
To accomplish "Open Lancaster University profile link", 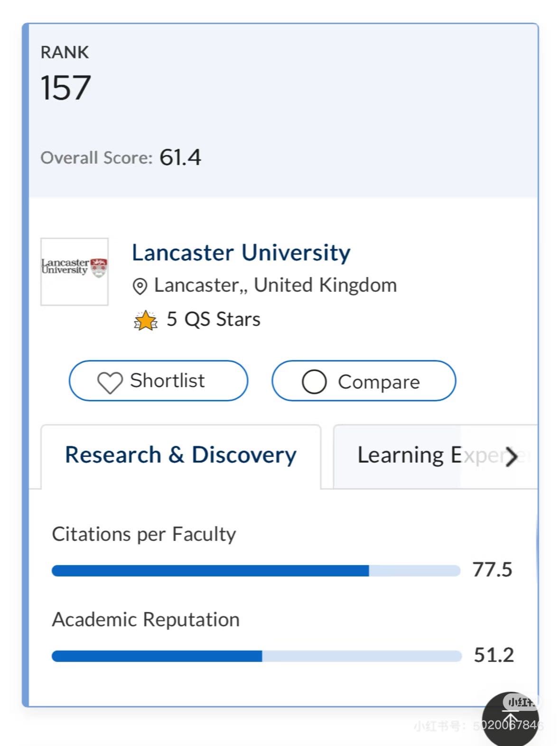I will pos(241,252).
